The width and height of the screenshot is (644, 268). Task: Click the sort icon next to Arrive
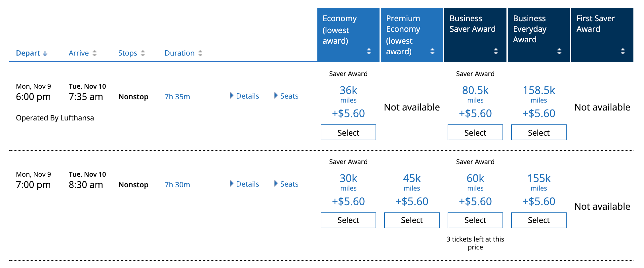click(x=94, y=53)
